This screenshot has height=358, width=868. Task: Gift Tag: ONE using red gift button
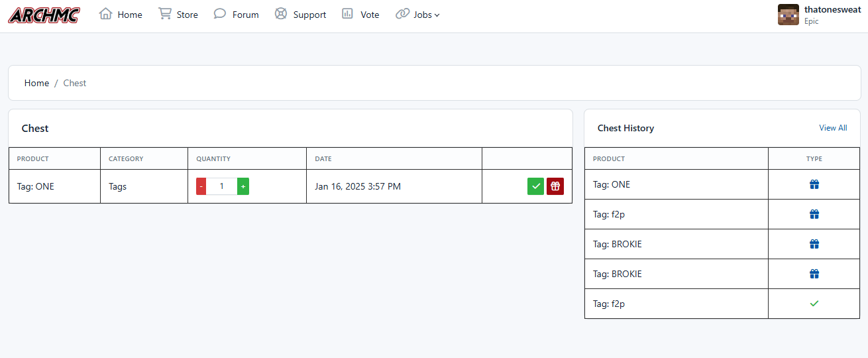pyautogui.click(x=555, y=186)
